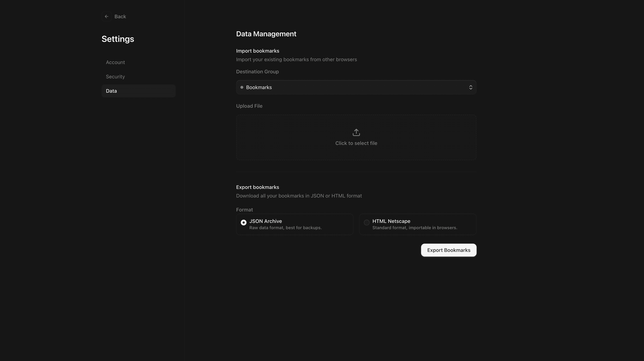This screenshot has height=361, width=644.
Task: Select the JSON Archive export format
Action: [294, 224]
